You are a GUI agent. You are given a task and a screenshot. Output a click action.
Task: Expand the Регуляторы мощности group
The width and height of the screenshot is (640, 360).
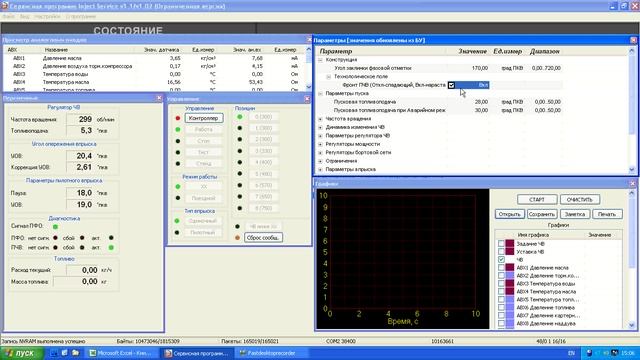point(320,144)
